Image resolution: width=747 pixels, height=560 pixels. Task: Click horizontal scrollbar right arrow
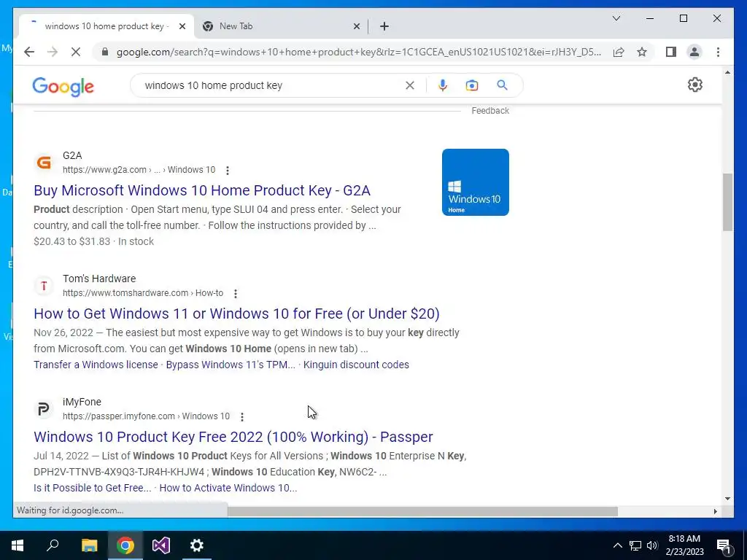coord(715,511)
